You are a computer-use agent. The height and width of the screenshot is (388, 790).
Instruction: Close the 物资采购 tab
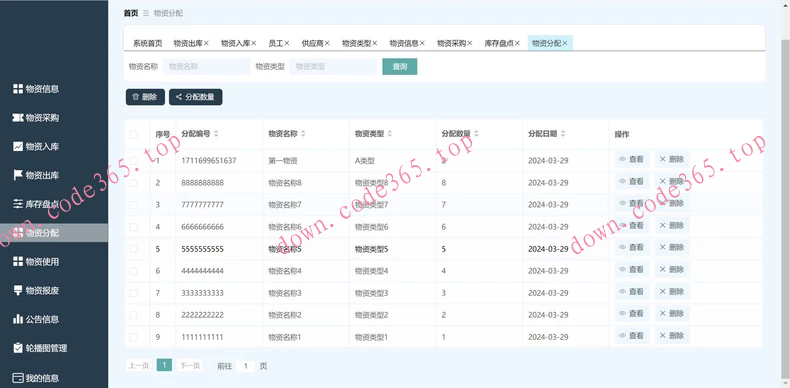470,43
